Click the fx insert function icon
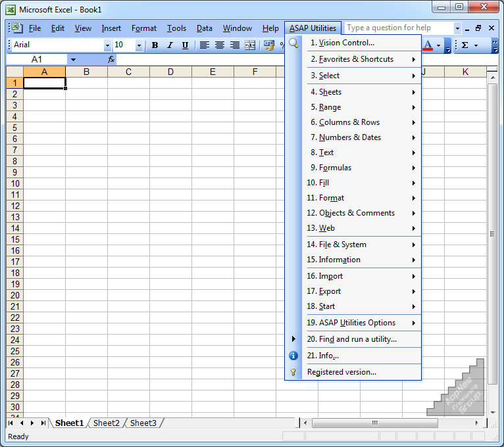The width and height of the screenshot is (504, 447). point(111,59)
